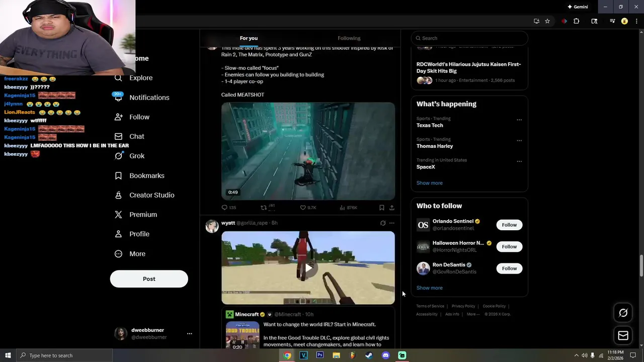Open File Explorer from the taskbar
The height and width of the screenshot is (362, 644).
(x=336, y=355)
